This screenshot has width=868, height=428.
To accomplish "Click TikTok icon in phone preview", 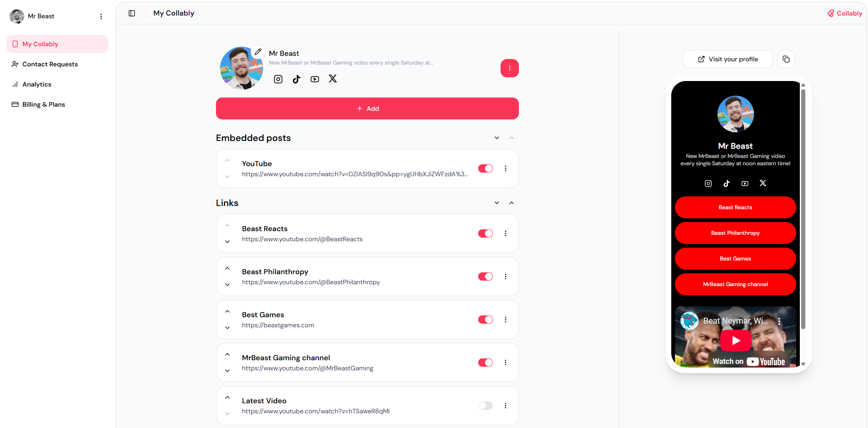I will [727, 184].
